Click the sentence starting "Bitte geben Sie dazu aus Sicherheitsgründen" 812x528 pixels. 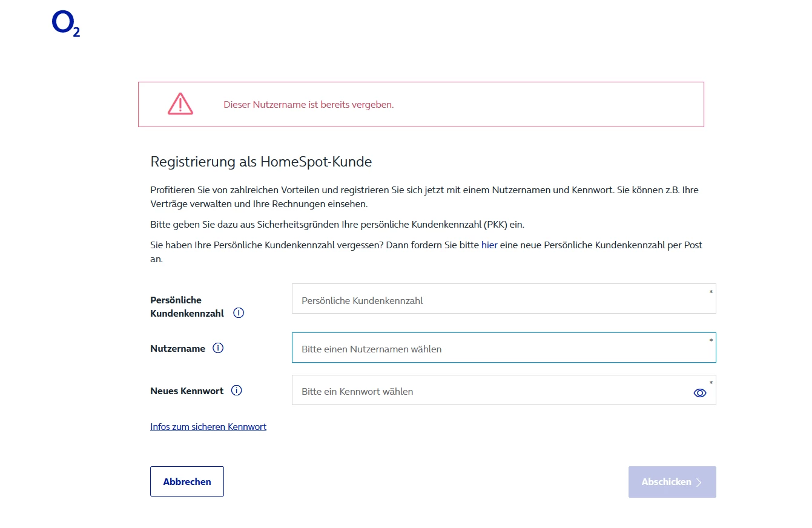coord(337,225)
